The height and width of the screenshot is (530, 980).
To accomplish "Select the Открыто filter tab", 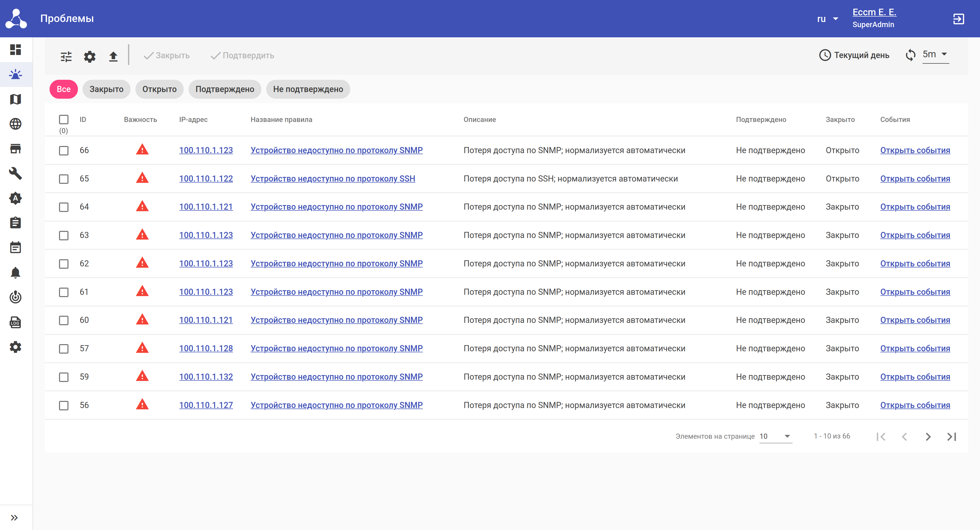I will point(159,89).
